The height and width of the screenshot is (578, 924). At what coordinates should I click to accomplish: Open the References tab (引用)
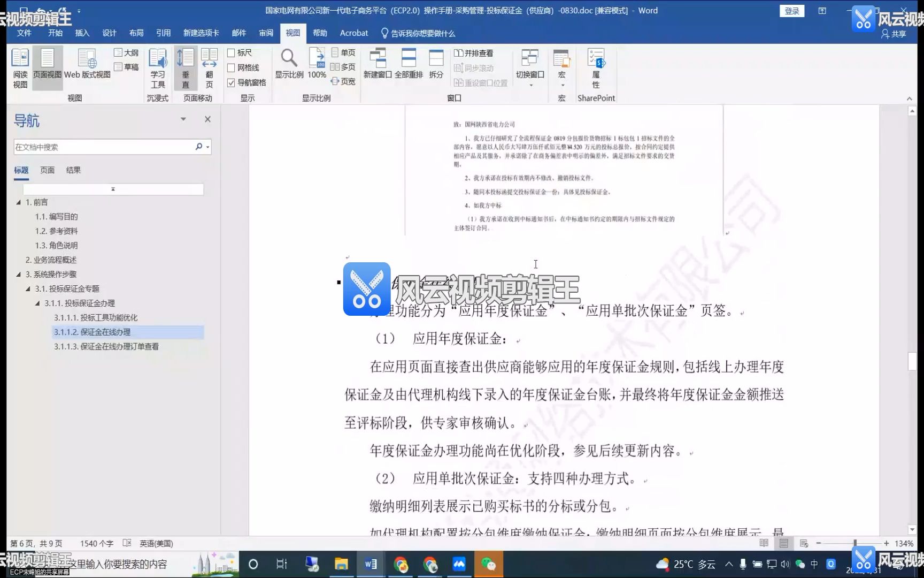pyautogui.click(x=163, y=33)
